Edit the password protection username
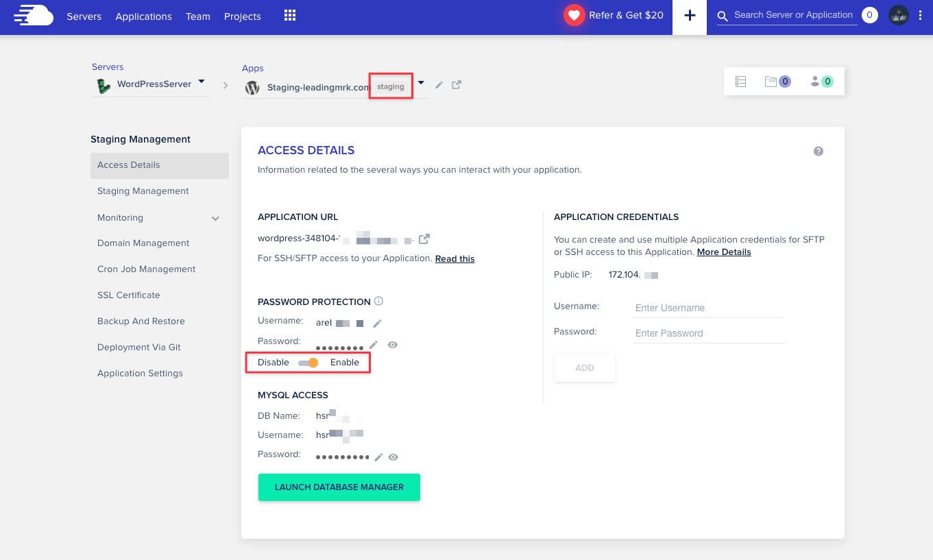This screenshot has width=933, height=560. [x=377, y=323]
